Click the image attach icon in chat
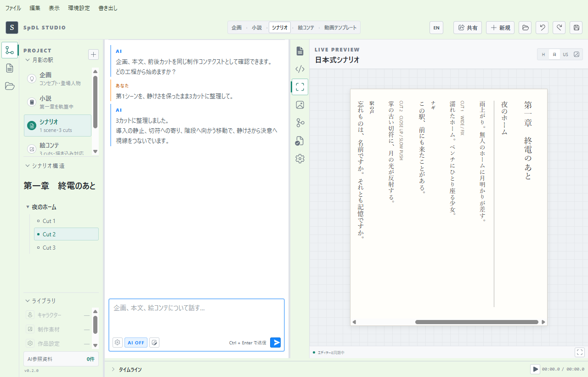588x377 pixels. tap(154, 343)
